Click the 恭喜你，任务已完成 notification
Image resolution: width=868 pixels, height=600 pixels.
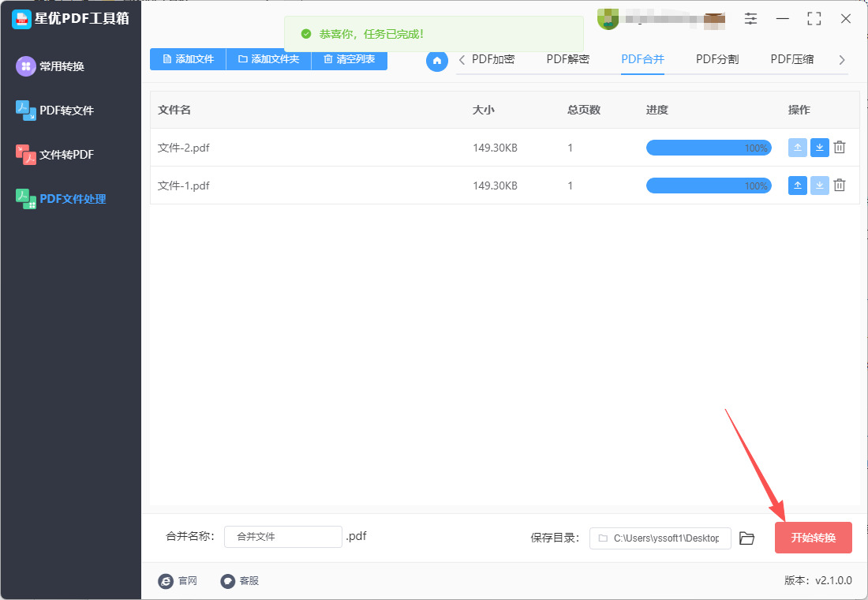[x=434, y=34]
